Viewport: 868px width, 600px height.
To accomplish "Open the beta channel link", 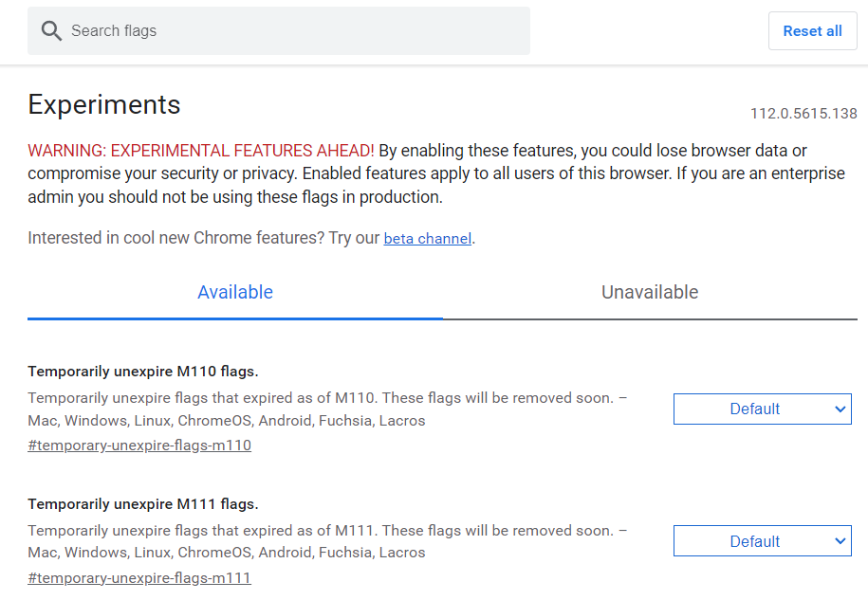I will (427, 239).
